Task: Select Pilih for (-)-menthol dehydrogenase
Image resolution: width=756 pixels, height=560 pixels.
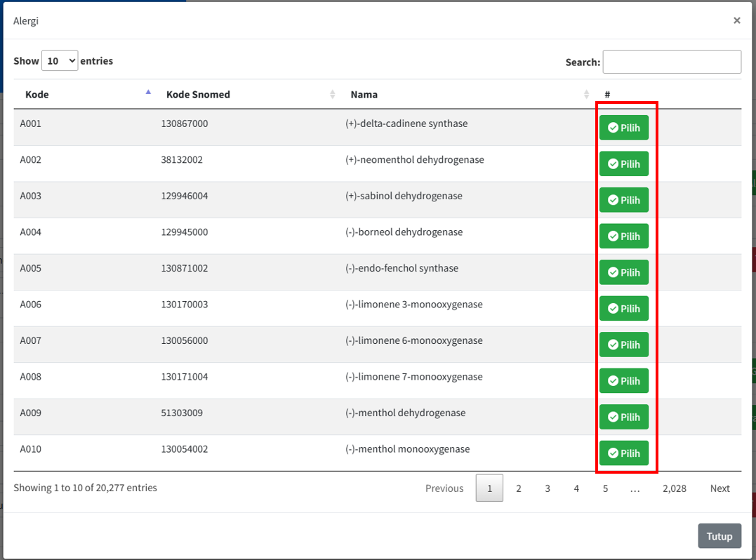Action: tap(623, 417)
